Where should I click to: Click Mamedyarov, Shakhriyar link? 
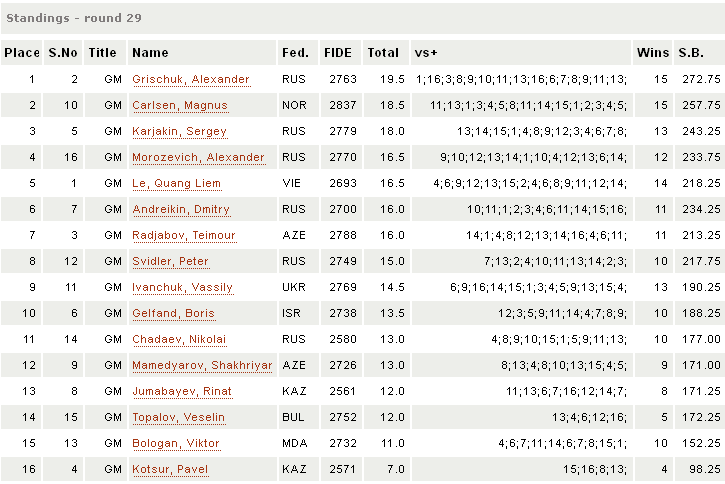[202, 366]
